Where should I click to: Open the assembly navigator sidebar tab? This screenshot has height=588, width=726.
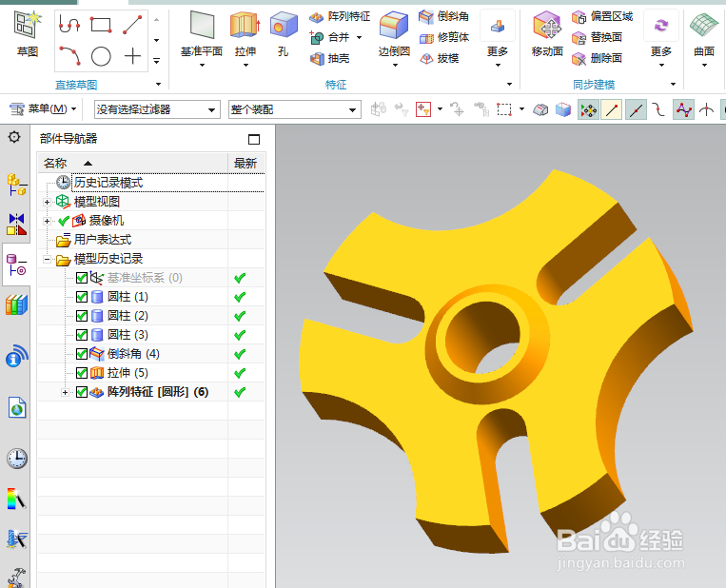[17, 185]
